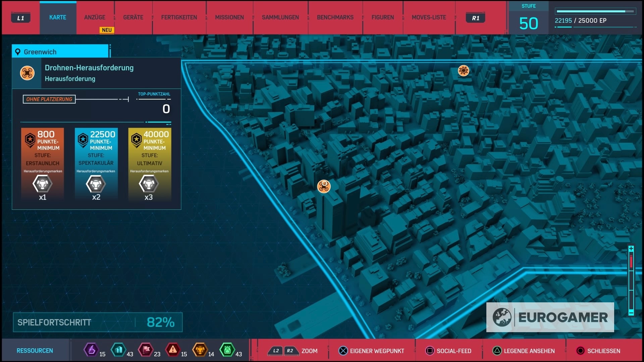Click the Ressourcen label

[35, 351]
